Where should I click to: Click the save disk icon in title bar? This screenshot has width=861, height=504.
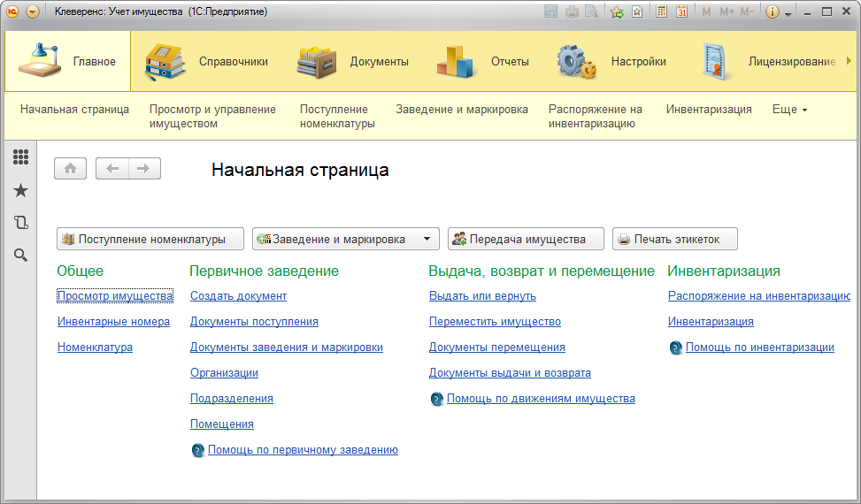point(550,11)
